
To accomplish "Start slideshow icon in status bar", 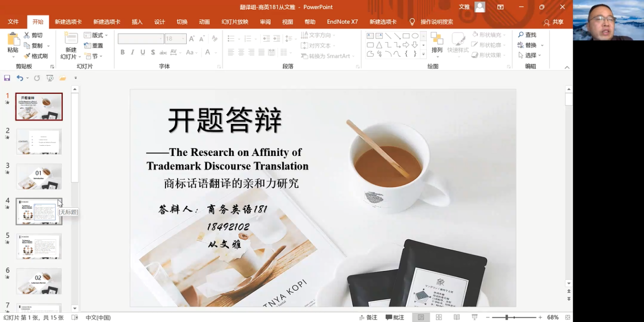I will [x=474, y=317].
